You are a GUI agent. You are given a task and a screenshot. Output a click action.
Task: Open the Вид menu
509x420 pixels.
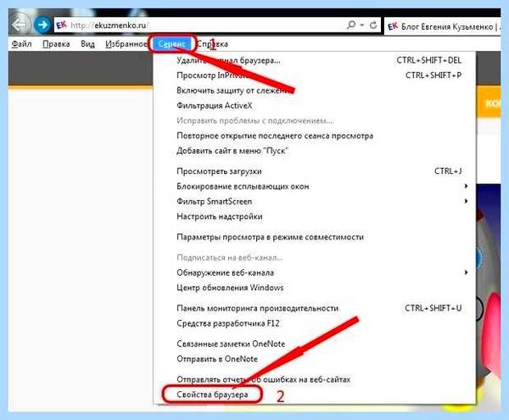pyautogui.click(x=87, y=44)
